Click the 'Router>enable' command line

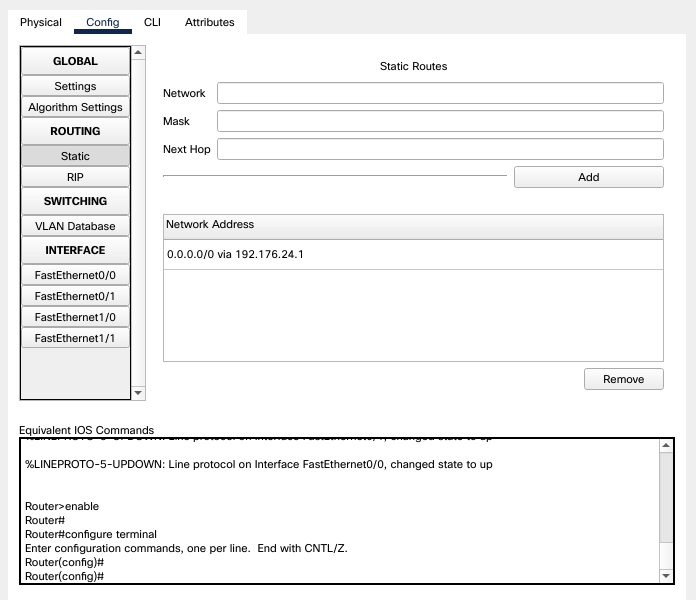62,506
